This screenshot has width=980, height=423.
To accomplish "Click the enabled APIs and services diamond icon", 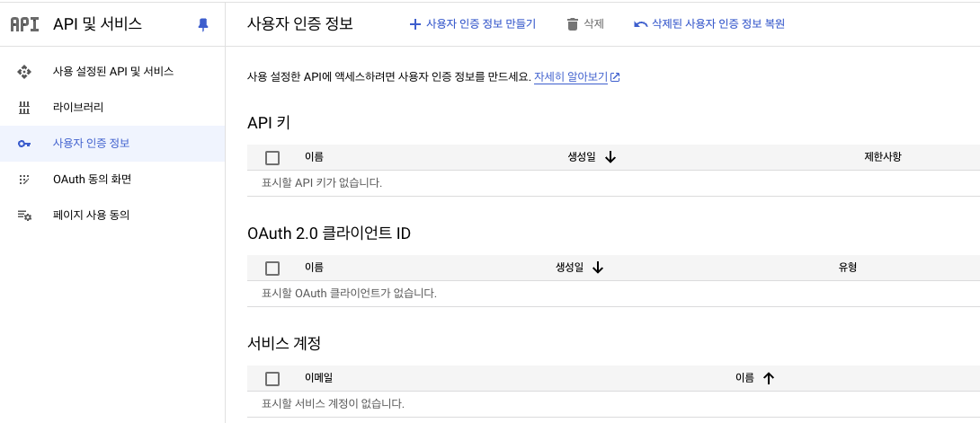I will pyautogui.click(x=24, y=72).
